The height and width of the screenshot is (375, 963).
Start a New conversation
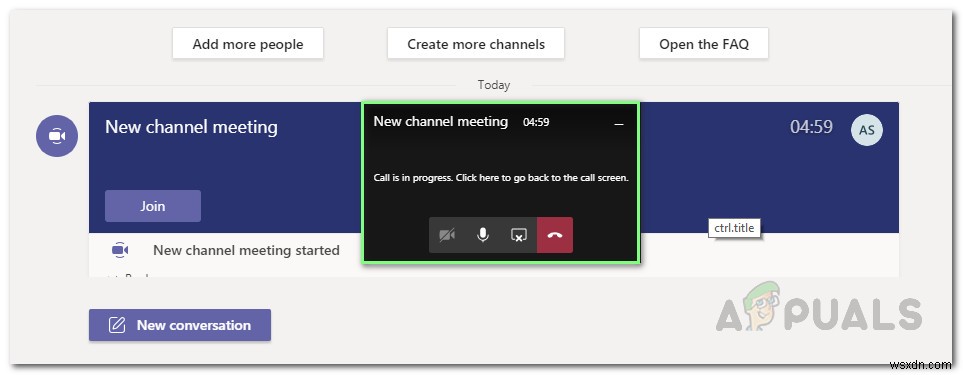[180, 325]
